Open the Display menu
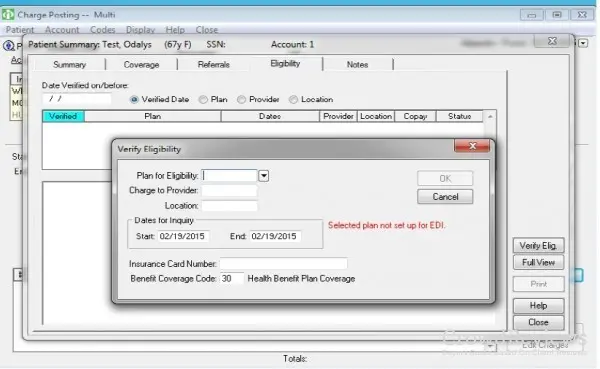 (140, 30)
